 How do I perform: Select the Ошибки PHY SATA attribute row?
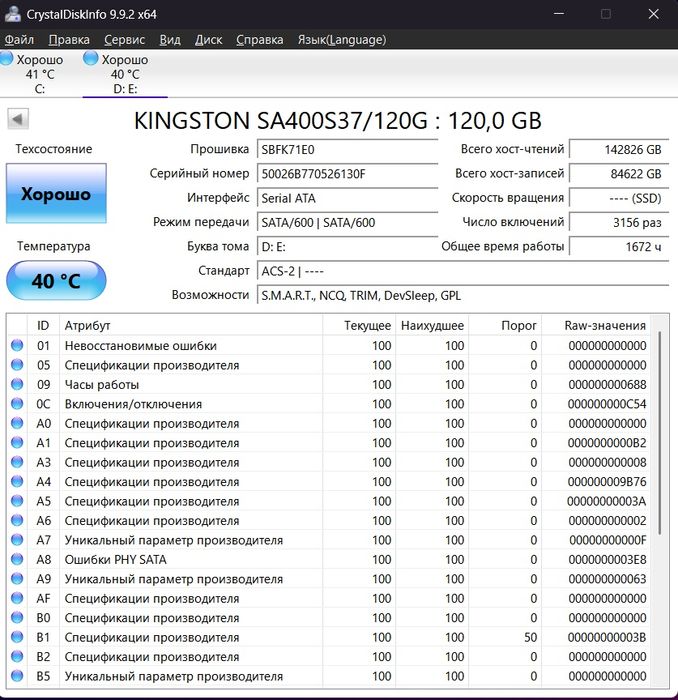329,559
